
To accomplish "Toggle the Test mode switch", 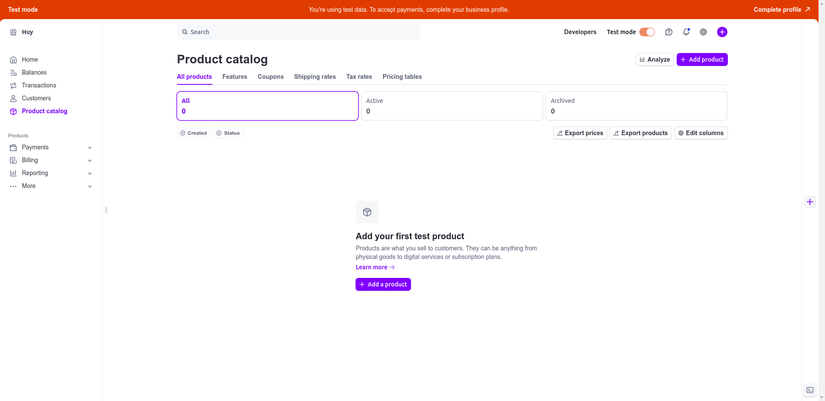I will [x=647, y=32].
